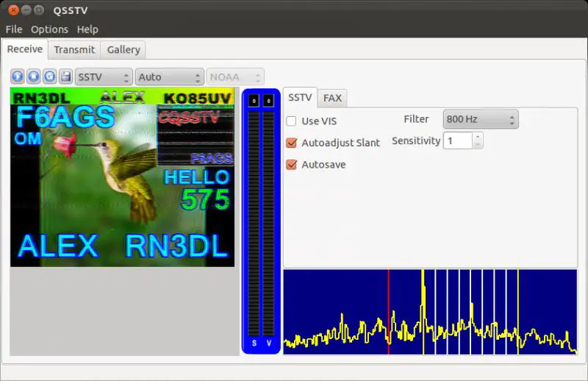The width and height of the screenshot is (588, 381).
Task: Switch to the Gallery tab
Action: tap(123, 49)
